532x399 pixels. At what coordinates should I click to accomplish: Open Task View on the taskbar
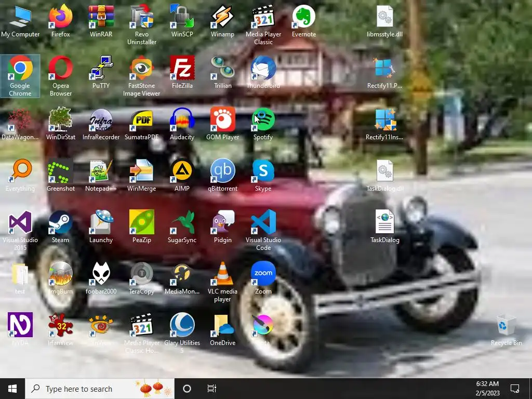pyautogui.click(x=212, y=389)
